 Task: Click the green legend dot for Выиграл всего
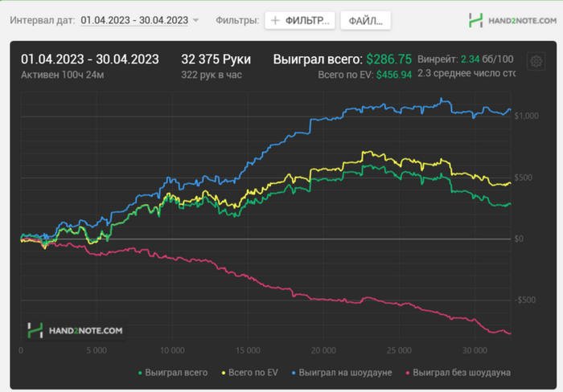(140, 373)
